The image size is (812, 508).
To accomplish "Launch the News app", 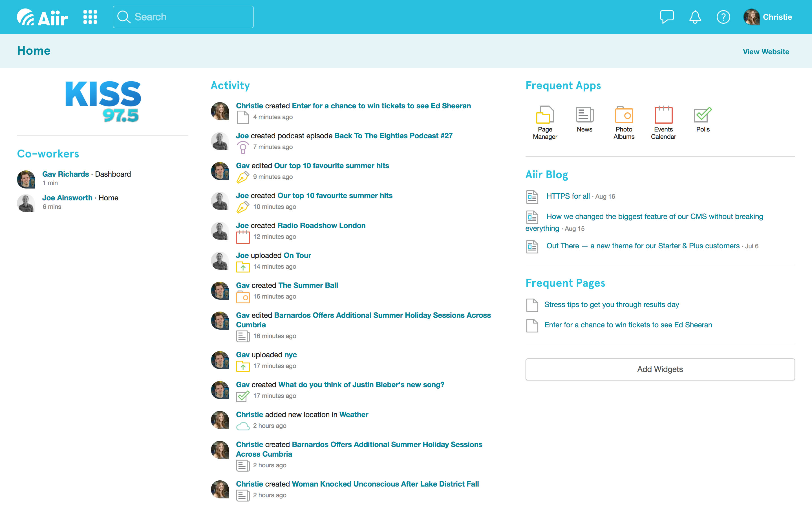I will coord(584,119).
